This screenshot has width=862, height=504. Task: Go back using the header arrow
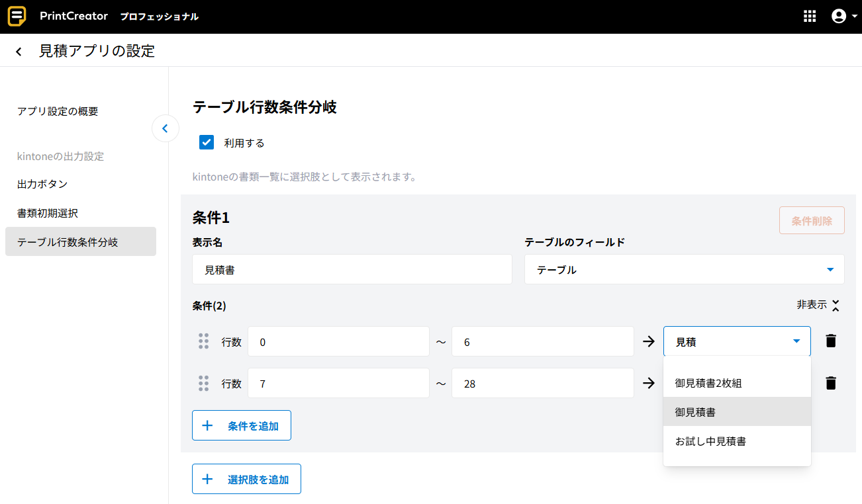19,52
